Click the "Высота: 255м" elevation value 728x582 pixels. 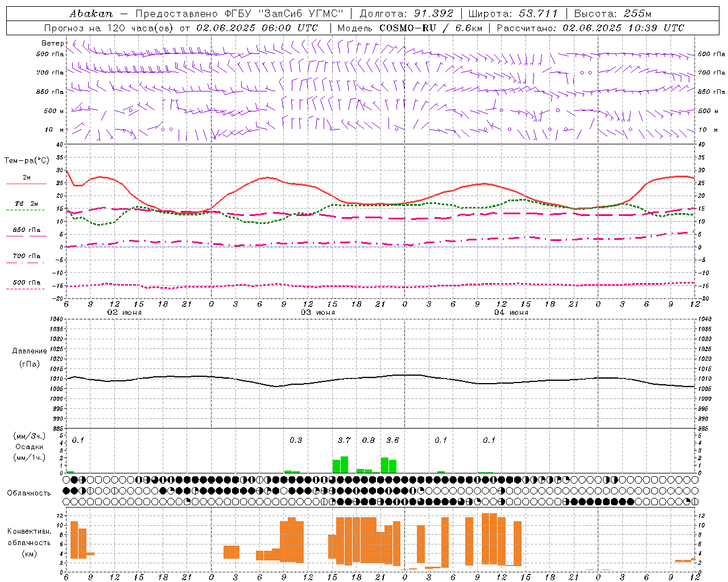pos(613,14)
